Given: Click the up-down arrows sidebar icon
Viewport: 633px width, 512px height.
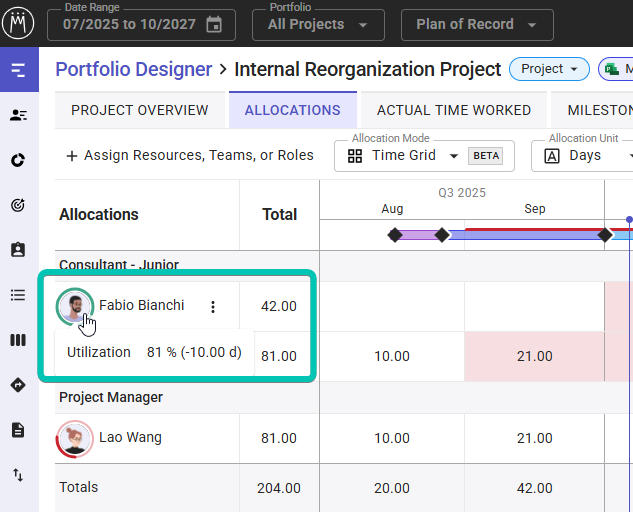Looking at the screenshot, I should click(x=18, y=475).
